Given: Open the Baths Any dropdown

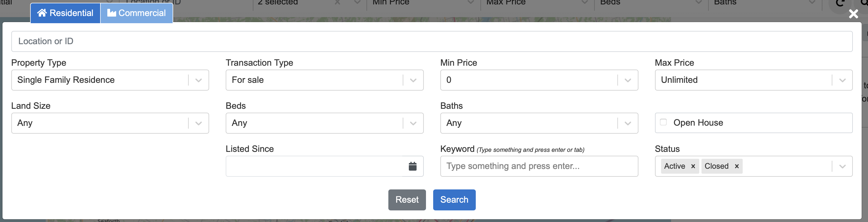Looking at the screenshot, I should click(x=539, y=123).
